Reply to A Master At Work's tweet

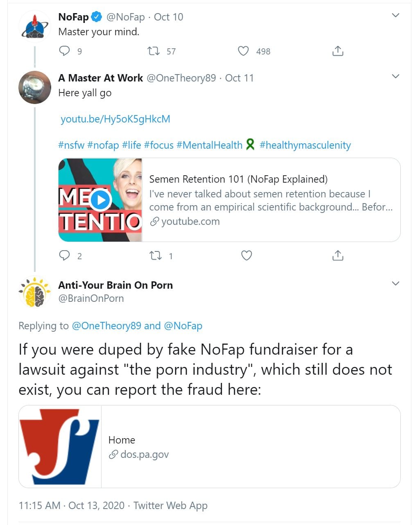pos(65,256)
